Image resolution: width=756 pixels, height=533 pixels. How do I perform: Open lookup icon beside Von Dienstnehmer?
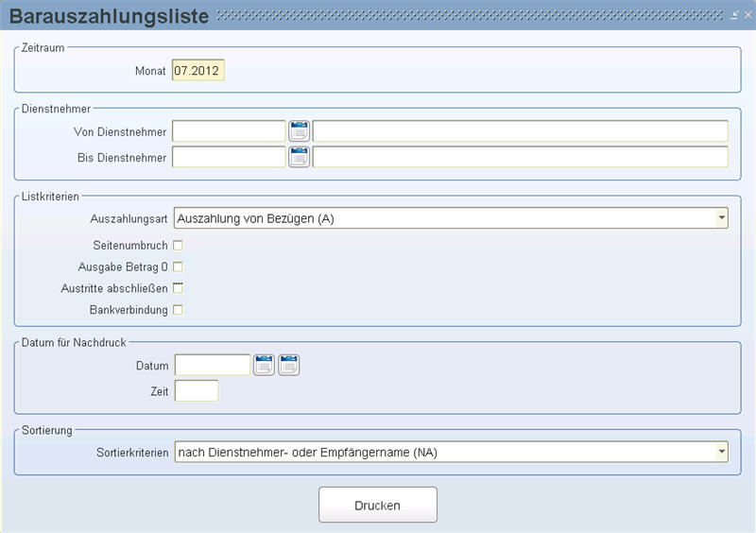(x=299, y=131)
